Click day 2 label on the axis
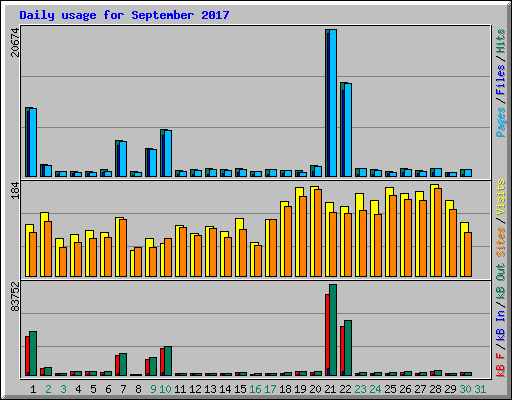The width and height of the screenshot is (512, 400). point(48,389)
